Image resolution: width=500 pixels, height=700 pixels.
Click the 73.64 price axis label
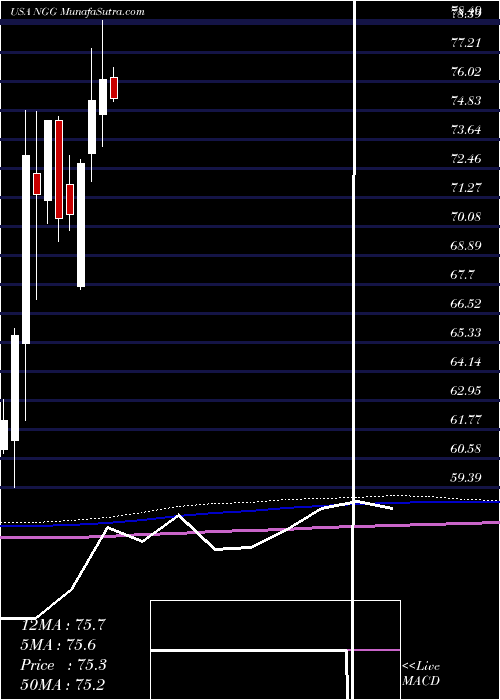pos(466,130)
